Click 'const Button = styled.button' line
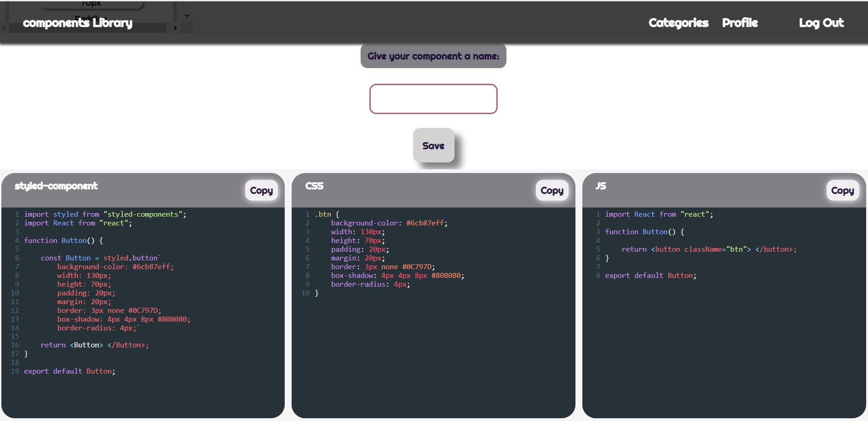 point(101,258)
